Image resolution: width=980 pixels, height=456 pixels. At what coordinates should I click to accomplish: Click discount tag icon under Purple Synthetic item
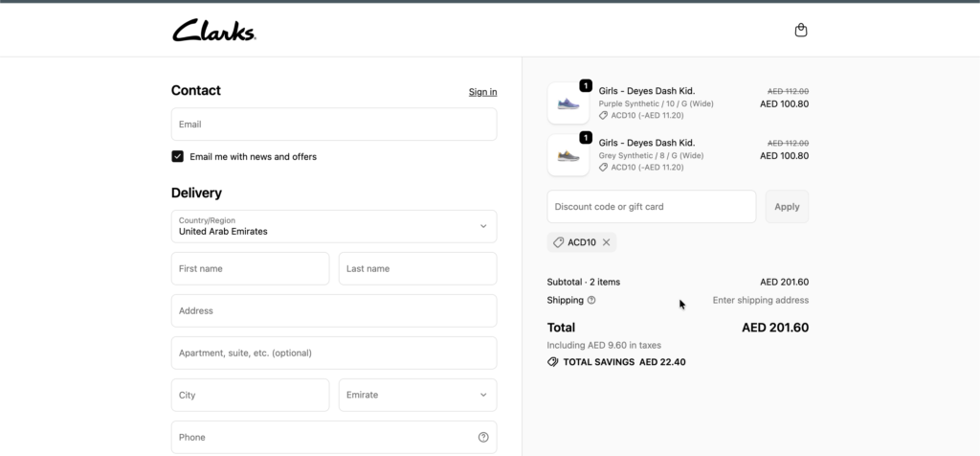(603, 116)
